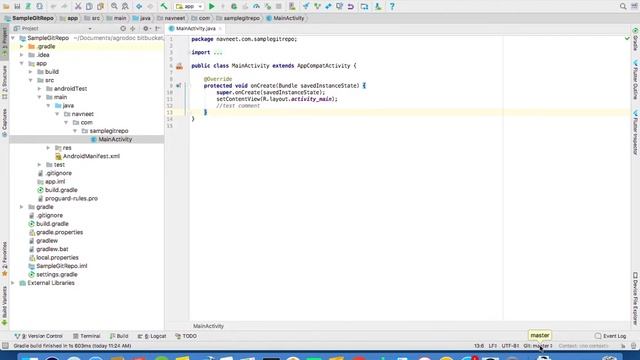Toggle the Captures side panel
Viewport: 640px width, 360px height.
(4, 122)
